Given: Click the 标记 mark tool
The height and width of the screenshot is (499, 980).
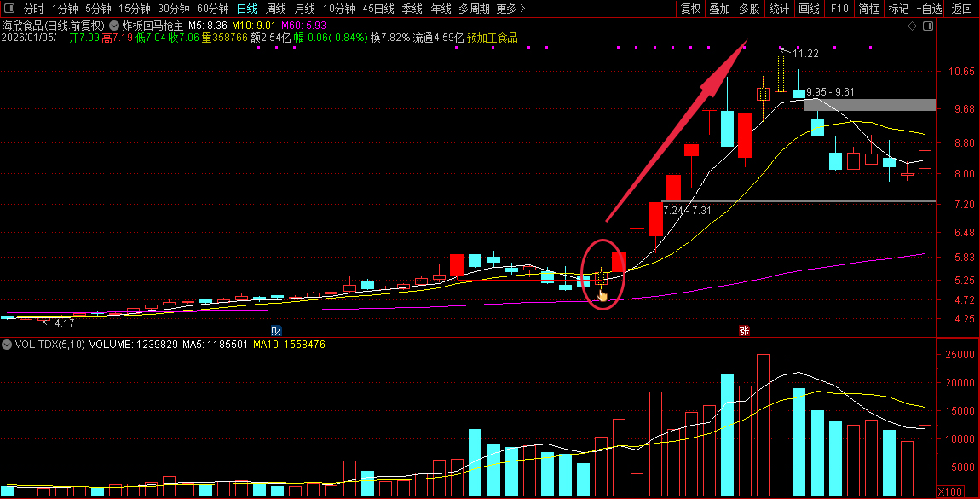Looking at the screenshot, I should pos(899,9).
